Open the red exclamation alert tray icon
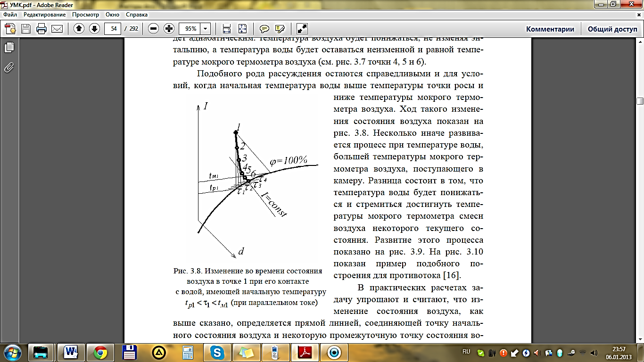This screenshot has width=644, height=362. 504,353
